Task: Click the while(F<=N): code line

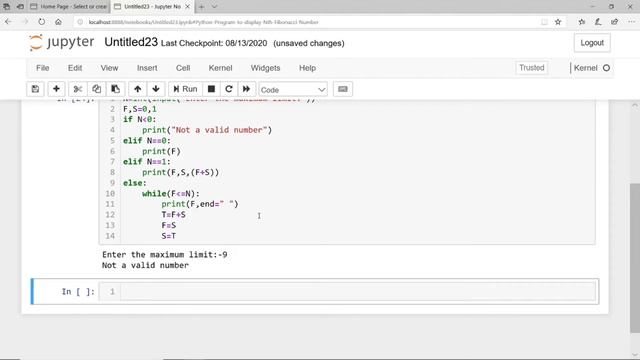Action: point(171,193)
